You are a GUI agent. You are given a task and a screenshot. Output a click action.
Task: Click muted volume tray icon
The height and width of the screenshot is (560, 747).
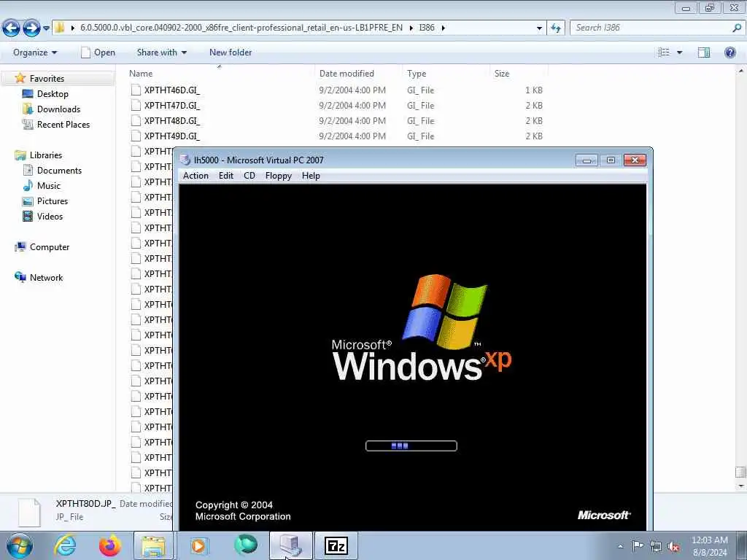[x=673, y=547]
